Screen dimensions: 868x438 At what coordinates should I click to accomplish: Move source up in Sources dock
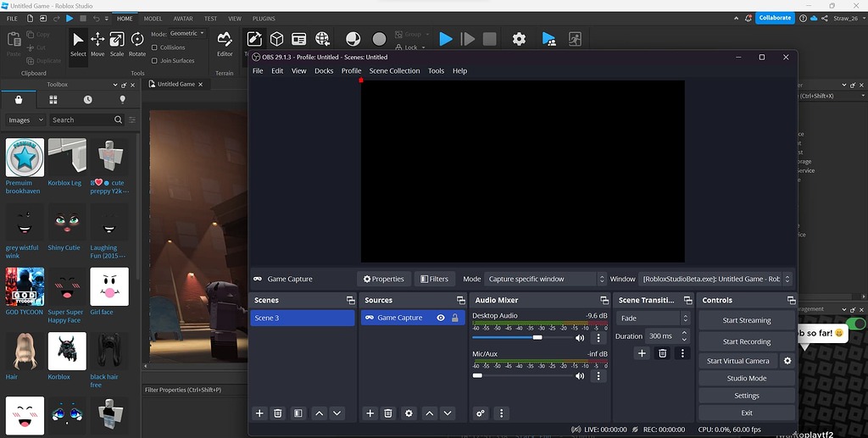(x=430, y=413)
